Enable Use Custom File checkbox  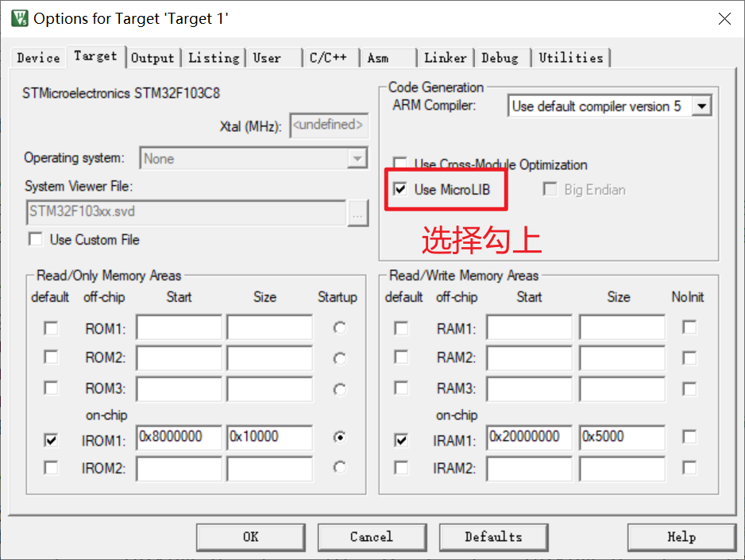coord(36,239)
